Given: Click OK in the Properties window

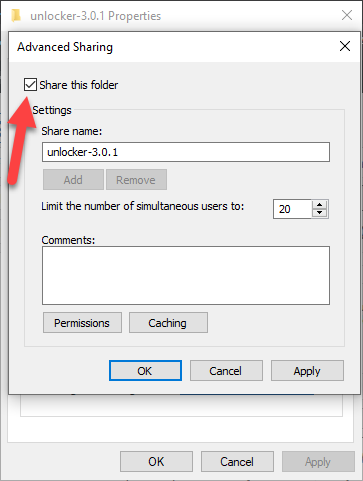Looking at the screenshot, I should point(156,462).
